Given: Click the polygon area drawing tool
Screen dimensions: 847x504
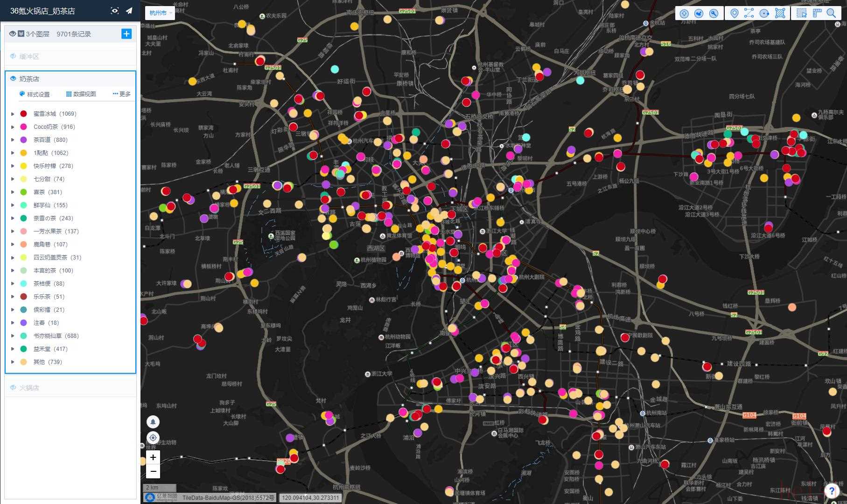Looking at the screenshot, I should (780, 13).
